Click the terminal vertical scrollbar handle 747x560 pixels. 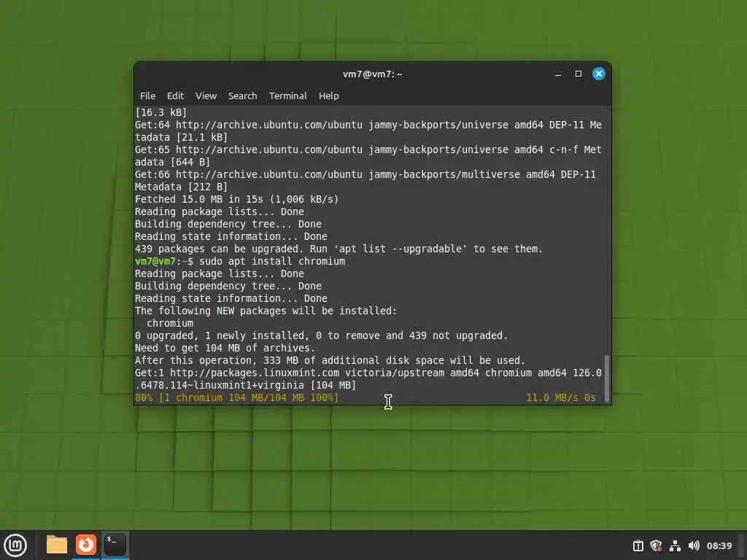click(x=606, y=378)
